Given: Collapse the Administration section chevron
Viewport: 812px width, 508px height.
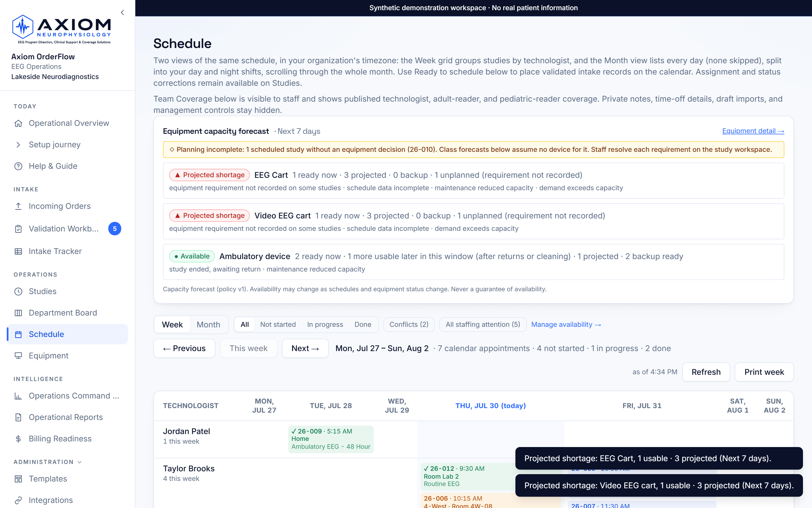Looking at the screenshot, I should click(80, 462).
